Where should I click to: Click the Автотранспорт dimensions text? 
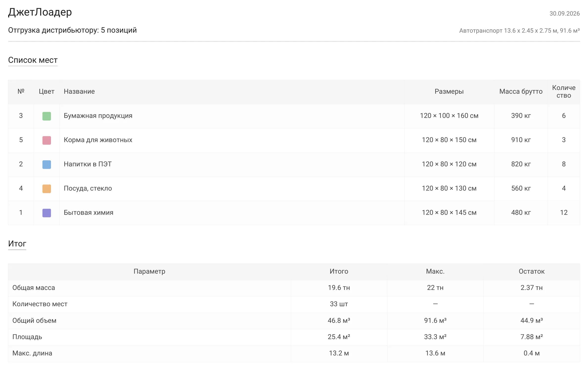pos(520,31)
